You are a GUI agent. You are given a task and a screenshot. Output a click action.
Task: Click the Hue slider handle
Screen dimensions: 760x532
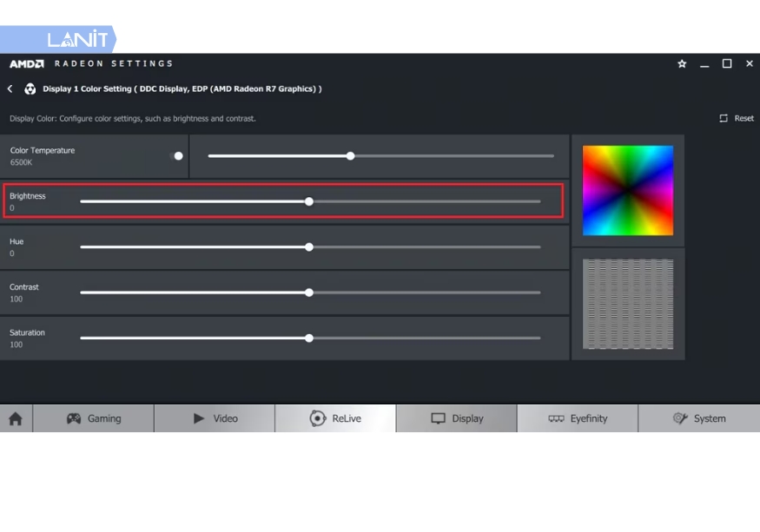tap(309, 247)
